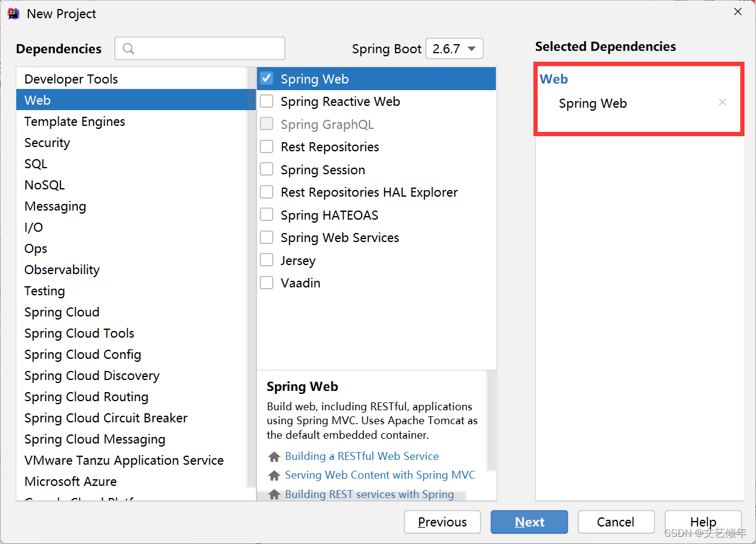
Task: Open the Ops category
Action: [132, 248]
